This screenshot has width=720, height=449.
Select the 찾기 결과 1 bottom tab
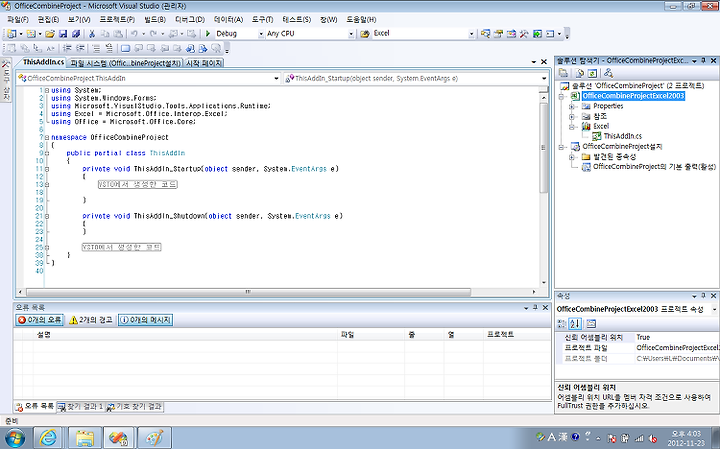81,407
